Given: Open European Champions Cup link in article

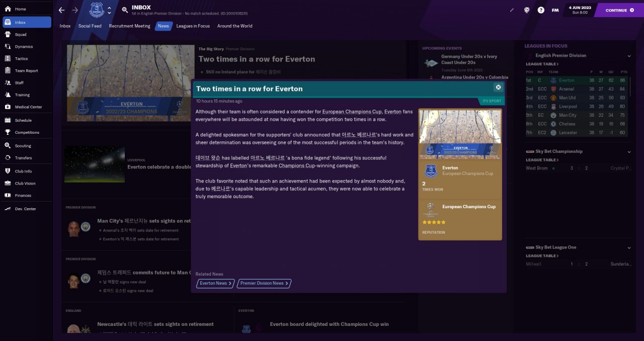Looking at the screenshot, I should (x=352, y=112).
